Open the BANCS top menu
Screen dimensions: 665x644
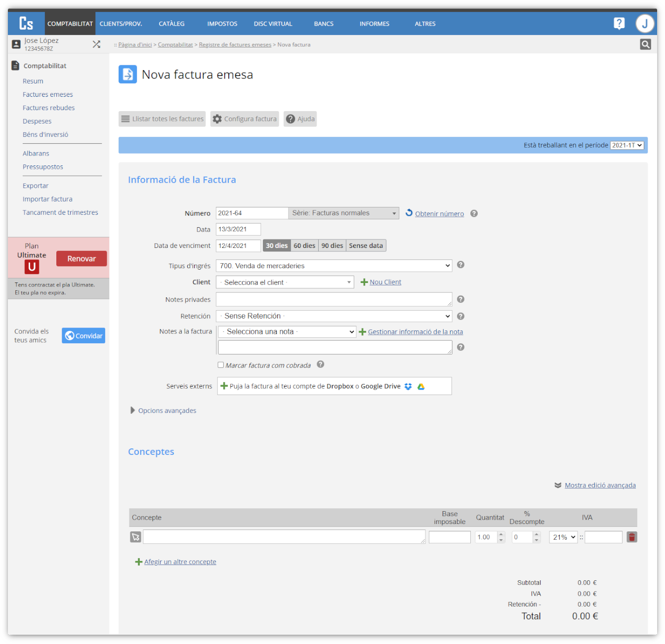click(324, 24)
